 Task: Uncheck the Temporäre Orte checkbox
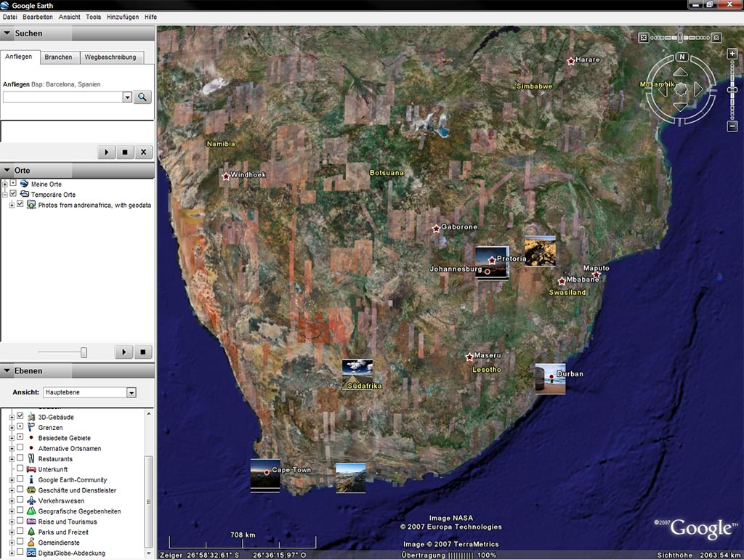(13, 193)
